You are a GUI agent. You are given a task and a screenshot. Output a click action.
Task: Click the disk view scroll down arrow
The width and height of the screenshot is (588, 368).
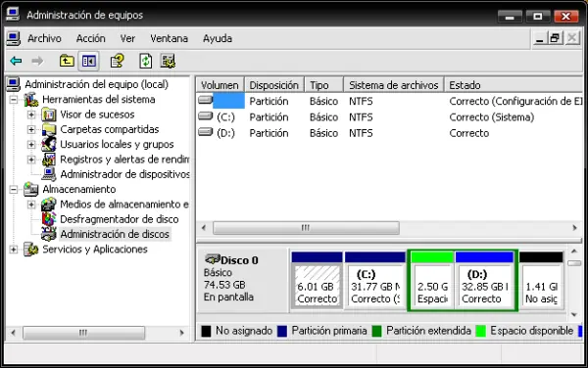pyautogui.click(x=574, y=314)
